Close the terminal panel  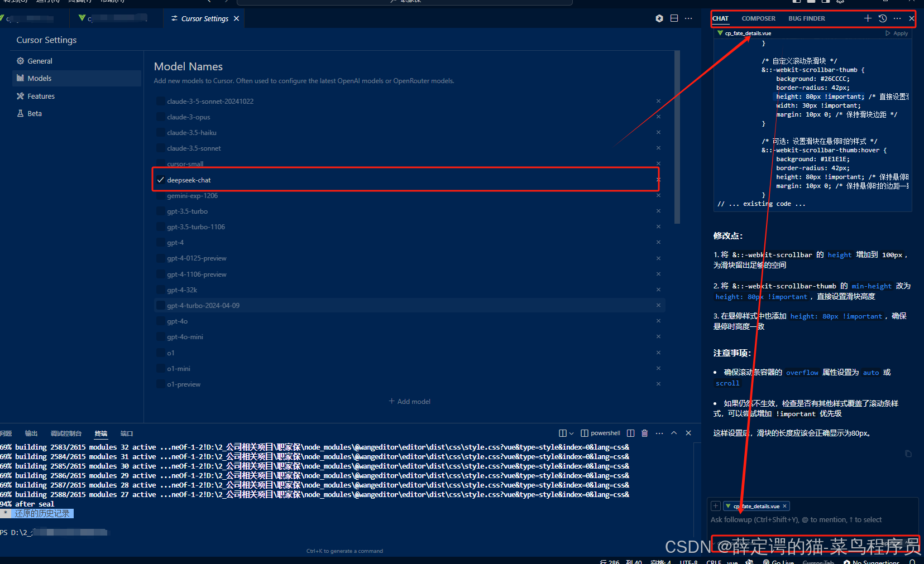(x=688, y=433)
